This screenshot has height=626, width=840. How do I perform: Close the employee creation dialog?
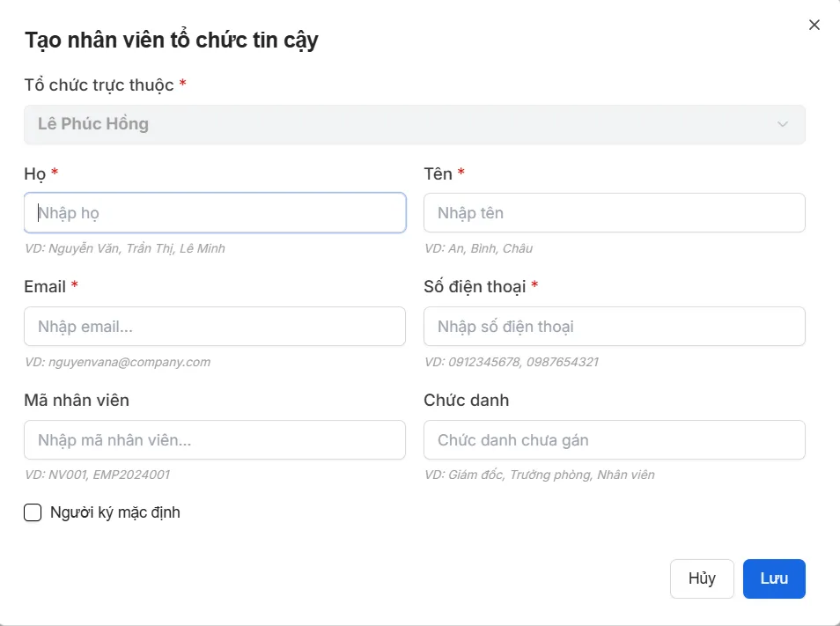[814, 25]
